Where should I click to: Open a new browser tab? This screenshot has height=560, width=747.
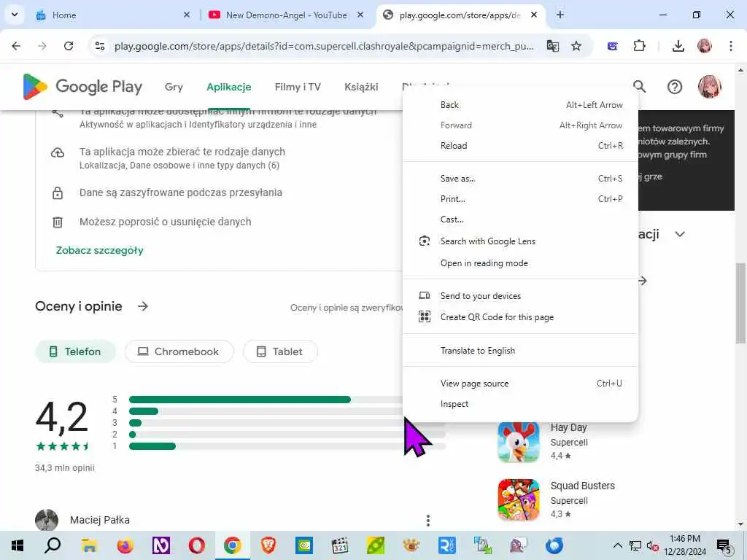(560, 15)
